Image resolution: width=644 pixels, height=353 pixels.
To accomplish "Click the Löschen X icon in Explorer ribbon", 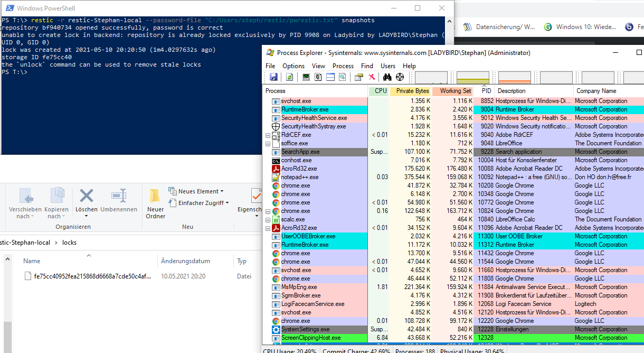I will point(86,196).
